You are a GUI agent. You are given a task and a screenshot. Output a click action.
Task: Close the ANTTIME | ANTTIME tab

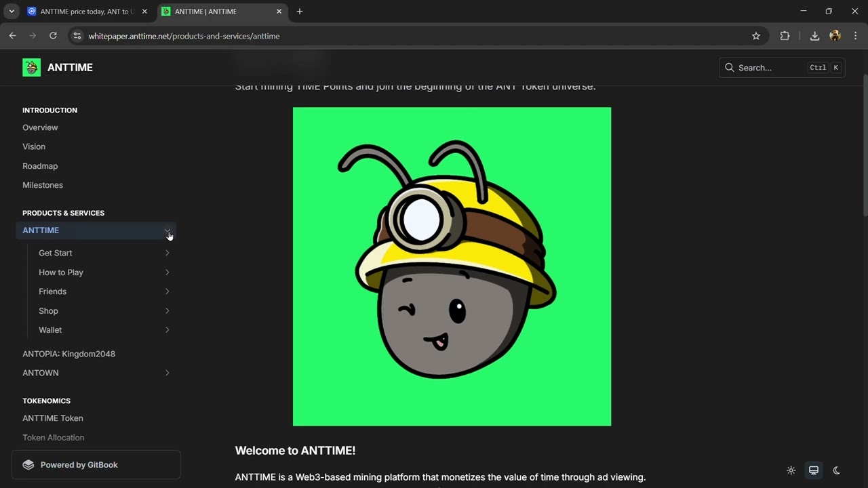click(279, 12)
